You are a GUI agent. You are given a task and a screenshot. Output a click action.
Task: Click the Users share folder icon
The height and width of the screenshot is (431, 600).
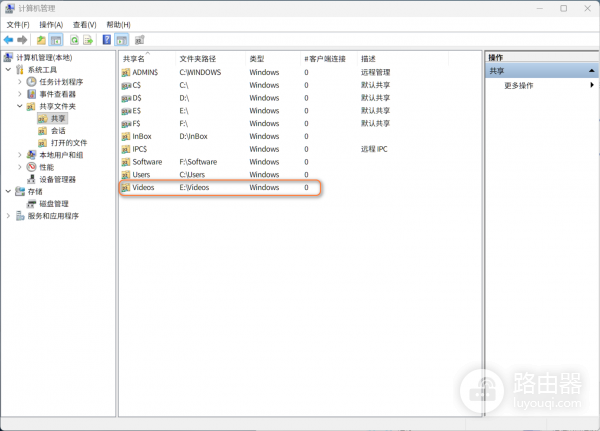tap(126, 175)
